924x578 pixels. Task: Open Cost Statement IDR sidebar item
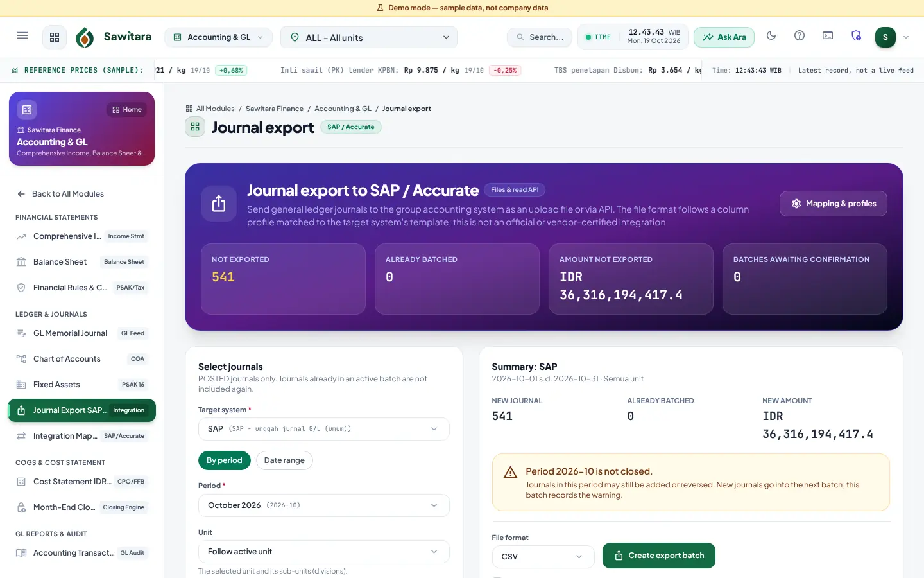[82, 482]
